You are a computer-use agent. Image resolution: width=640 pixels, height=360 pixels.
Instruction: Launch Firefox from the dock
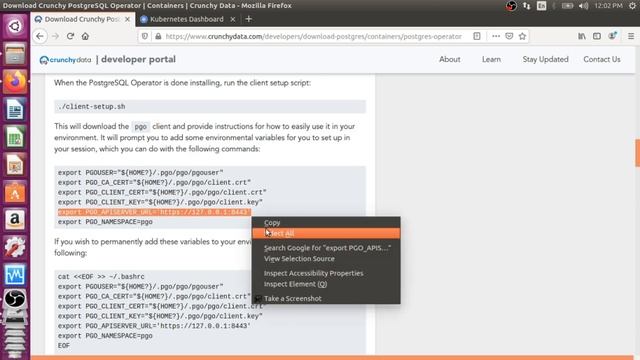pos(15,81)
